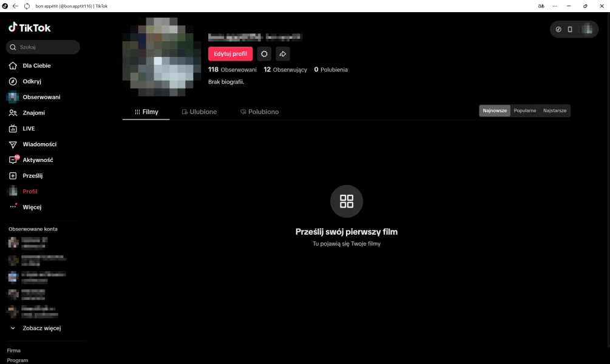Open Wiadomości messages in the sidebar
The height and width of the screenshot is (364, 610).
39,144
